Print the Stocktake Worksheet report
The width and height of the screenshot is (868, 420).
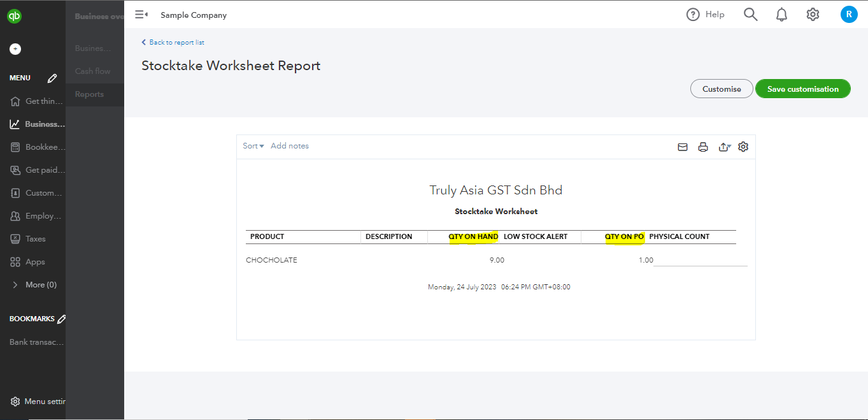coord(703,147)
